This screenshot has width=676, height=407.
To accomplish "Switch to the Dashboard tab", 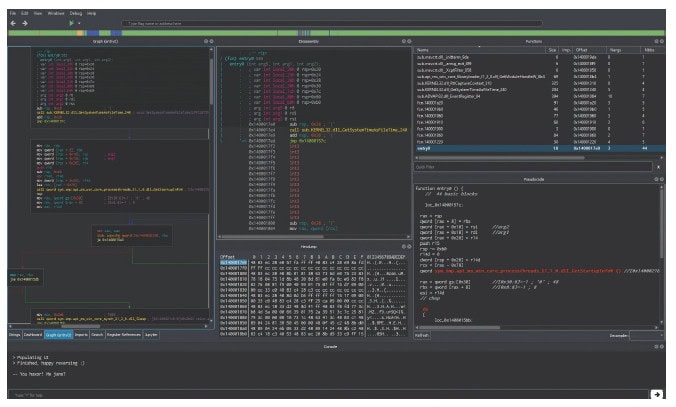I will click(x=34, y=336).
